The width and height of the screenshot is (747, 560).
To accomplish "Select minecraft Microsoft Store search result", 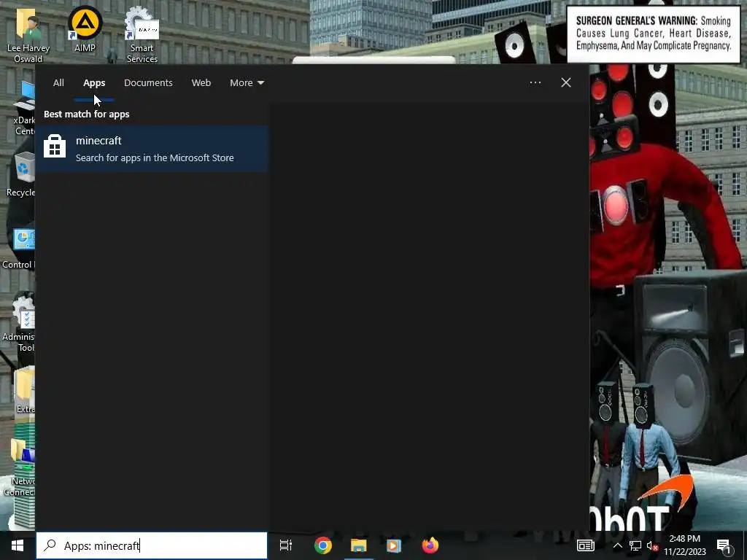I will click(x=152, y=149).
